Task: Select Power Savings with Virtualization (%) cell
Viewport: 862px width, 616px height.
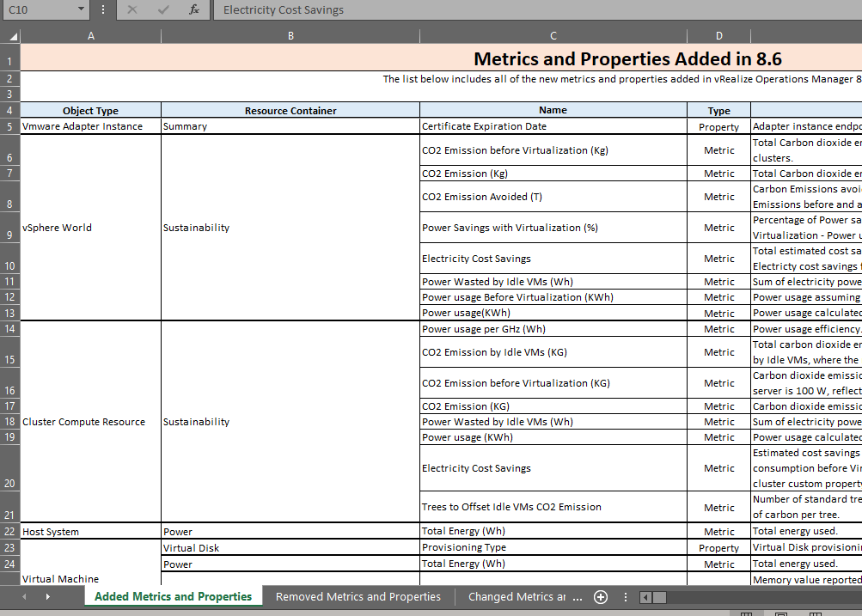Action: point(553,228)
